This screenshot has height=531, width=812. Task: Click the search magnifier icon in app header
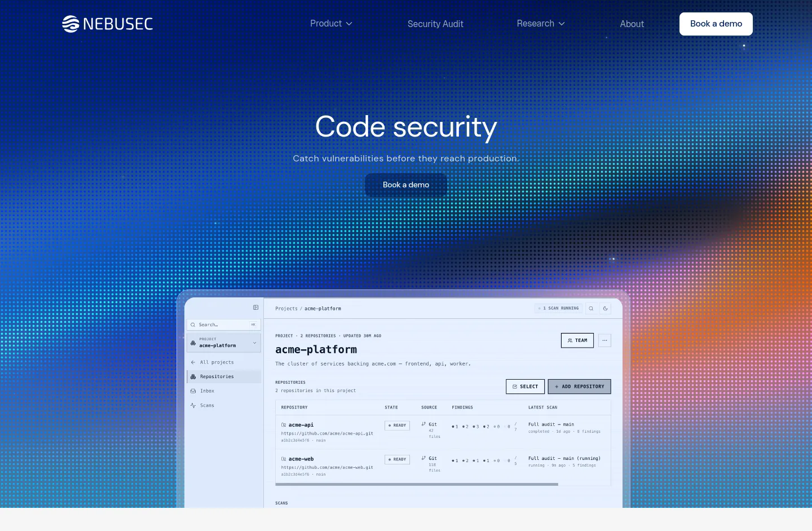pos(591,309)
